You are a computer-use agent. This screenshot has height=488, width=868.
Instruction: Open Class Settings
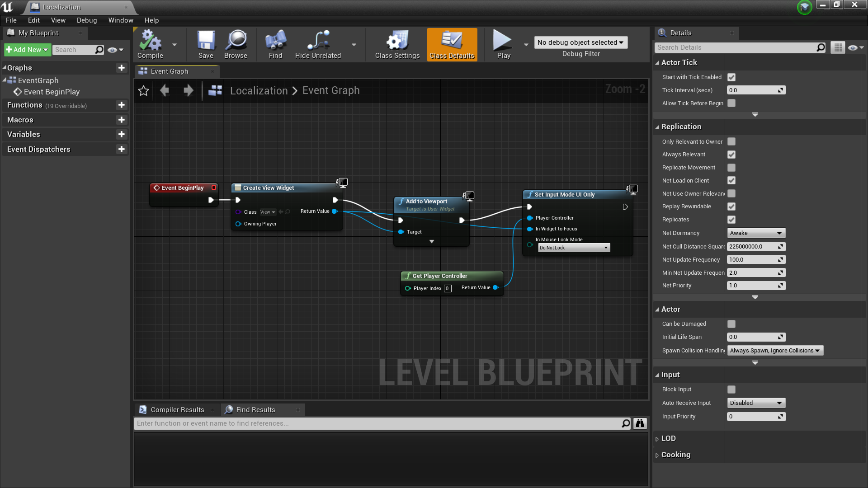click(x=397, y=44)
